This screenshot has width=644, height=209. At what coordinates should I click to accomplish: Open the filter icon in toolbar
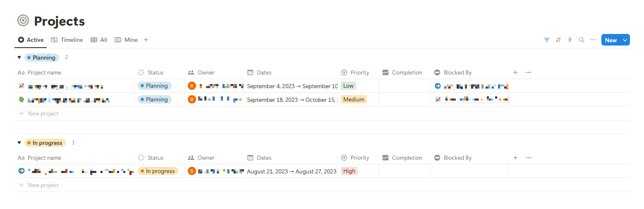(x=547, y=40)
